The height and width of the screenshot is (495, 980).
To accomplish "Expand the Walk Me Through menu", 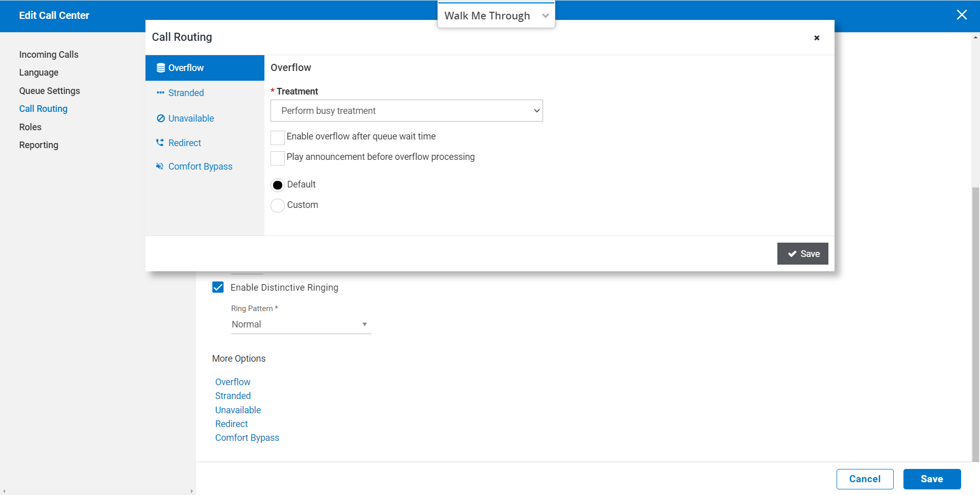I will click(x=496, y=15).
